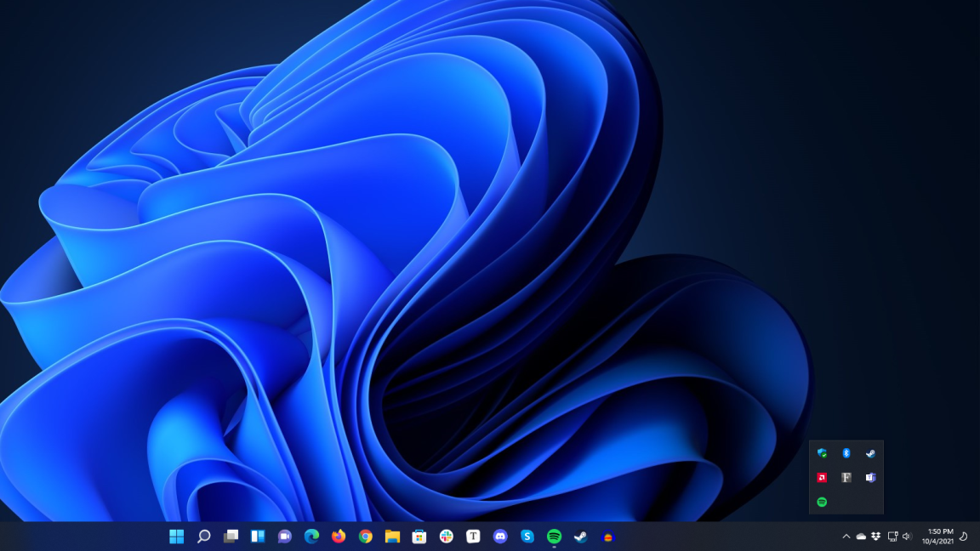The height and width of the screenshot is (551, 980).
Task: Open Task View
Action: coord(230,537)
